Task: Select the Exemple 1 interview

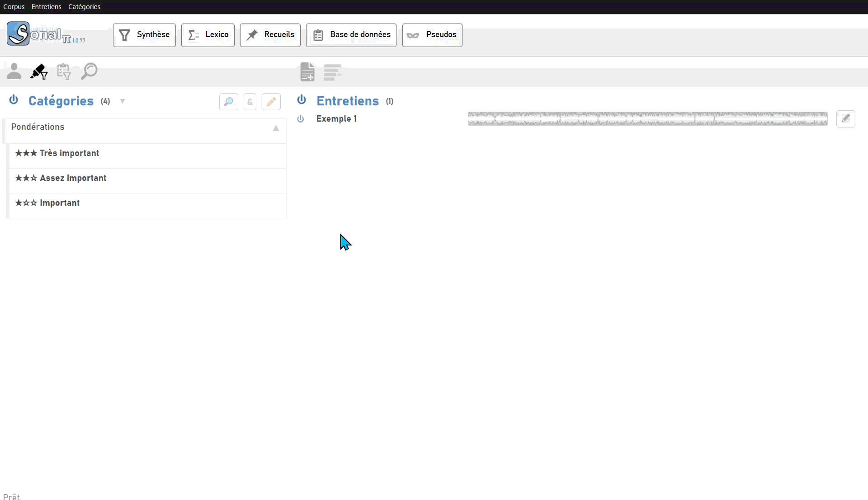Action: coord(336,119)
